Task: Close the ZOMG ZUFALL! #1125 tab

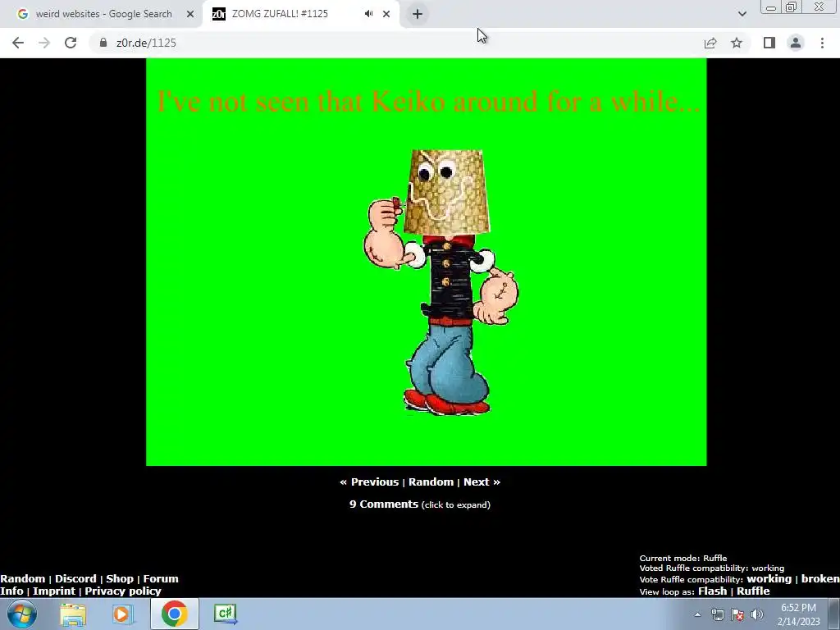Action: (x=386, y=14)
